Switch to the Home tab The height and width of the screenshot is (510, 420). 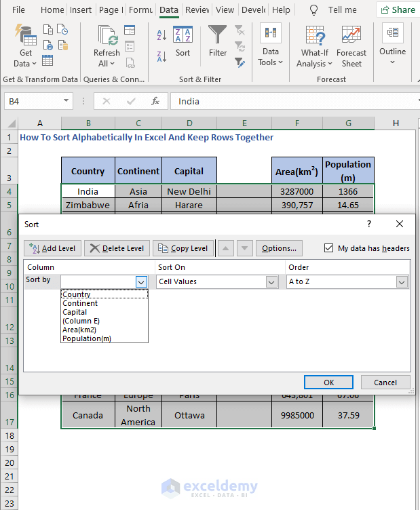(52, 10)
